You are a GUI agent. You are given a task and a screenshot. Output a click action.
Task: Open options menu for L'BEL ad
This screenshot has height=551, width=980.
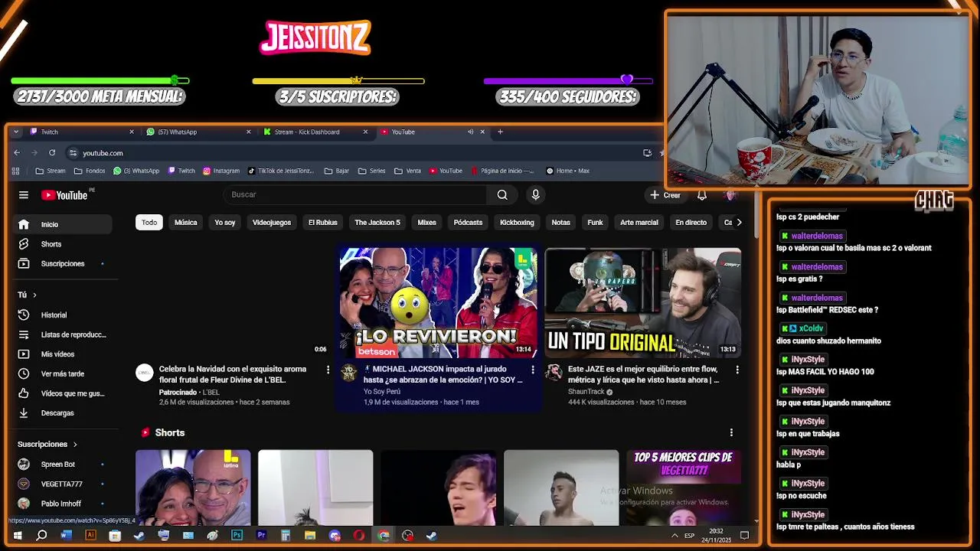click(328, 370)
